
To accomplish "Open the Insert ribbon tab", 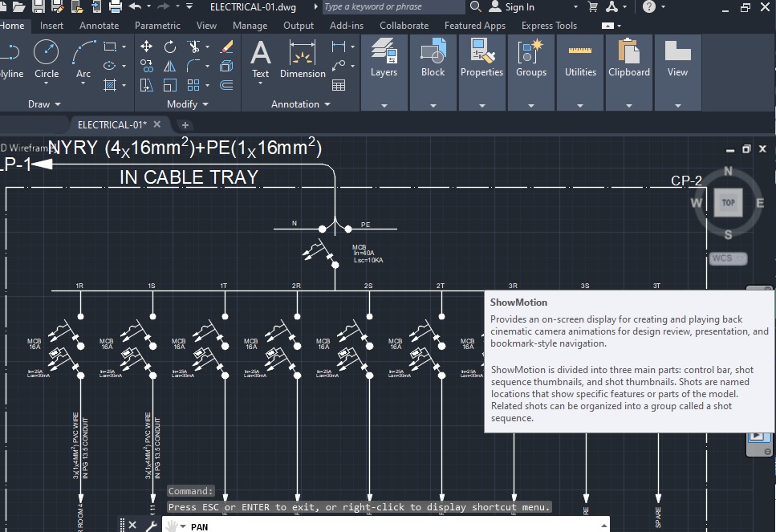I will [x=51, y=26].
